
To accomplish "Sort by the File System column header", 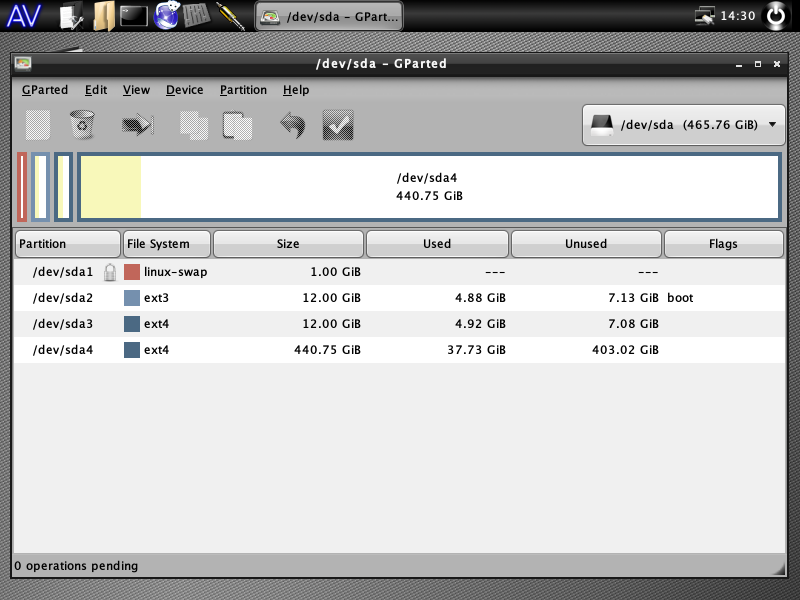I will coord(167,244).
